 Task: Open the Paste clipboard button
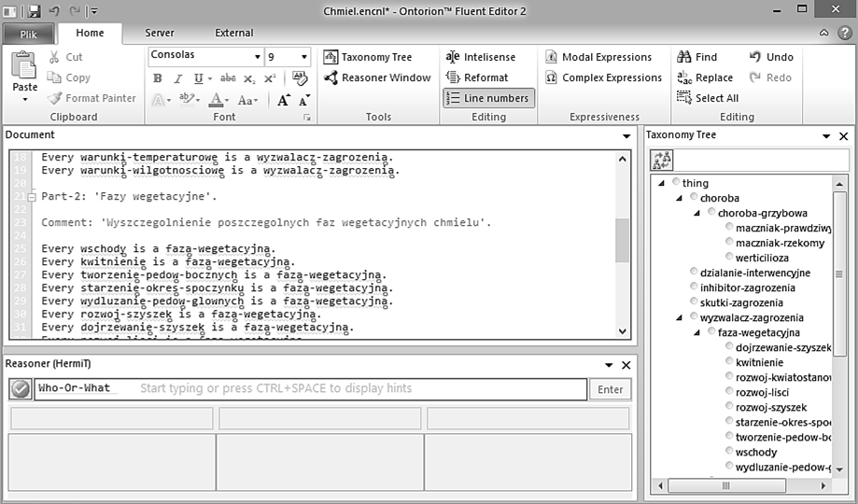click(24, 77)
